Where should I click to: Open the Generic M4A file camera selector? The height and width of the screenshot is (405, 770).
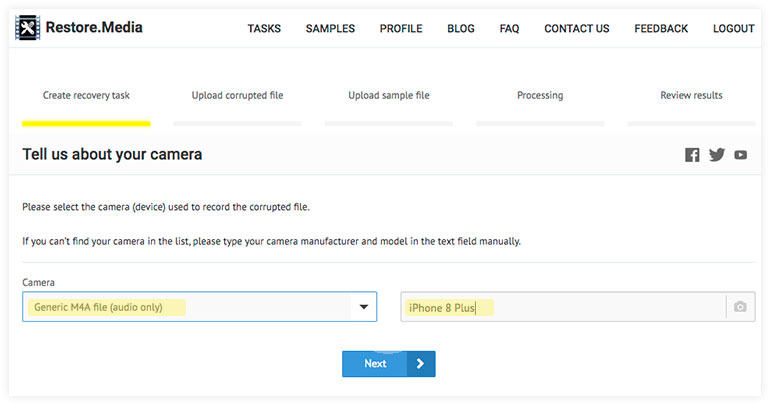[199, 307]
